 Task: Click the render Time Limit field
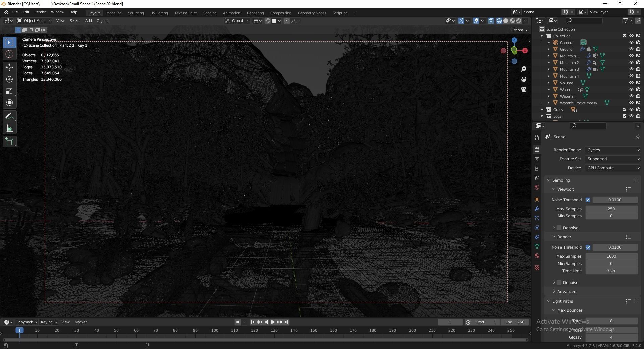pos(611,271)
